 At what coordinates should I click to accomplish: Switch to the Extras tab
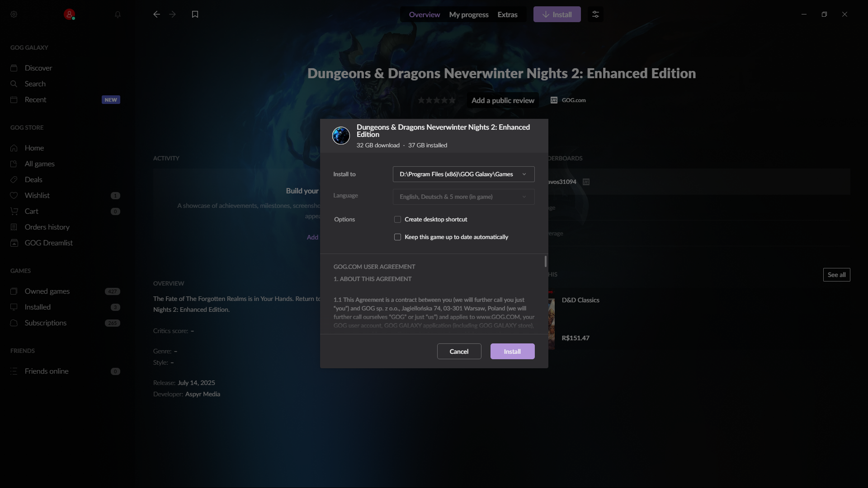(x=507, y=14)
